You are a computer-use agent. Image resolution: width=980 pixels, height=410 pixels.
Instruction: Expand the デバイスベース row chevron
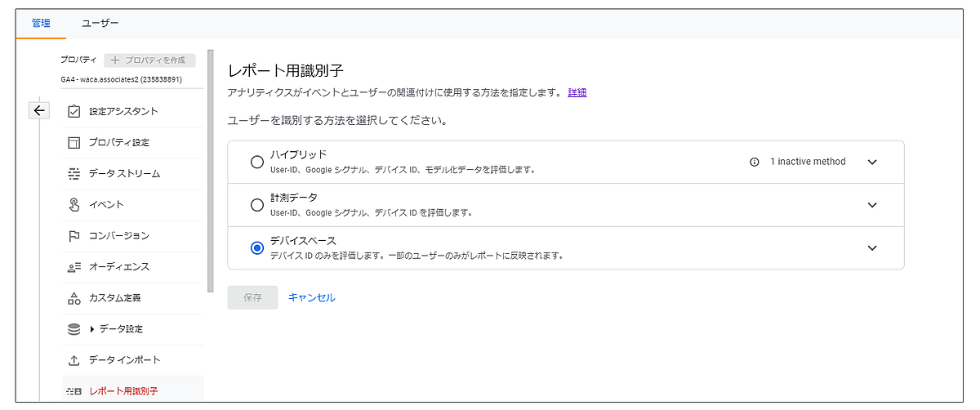click(872, 247)
